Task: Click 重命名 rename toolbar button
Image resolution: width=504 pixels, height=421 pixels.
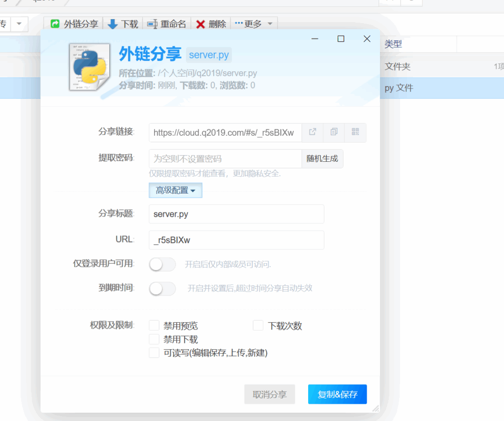Action: [x=167, y=24]
